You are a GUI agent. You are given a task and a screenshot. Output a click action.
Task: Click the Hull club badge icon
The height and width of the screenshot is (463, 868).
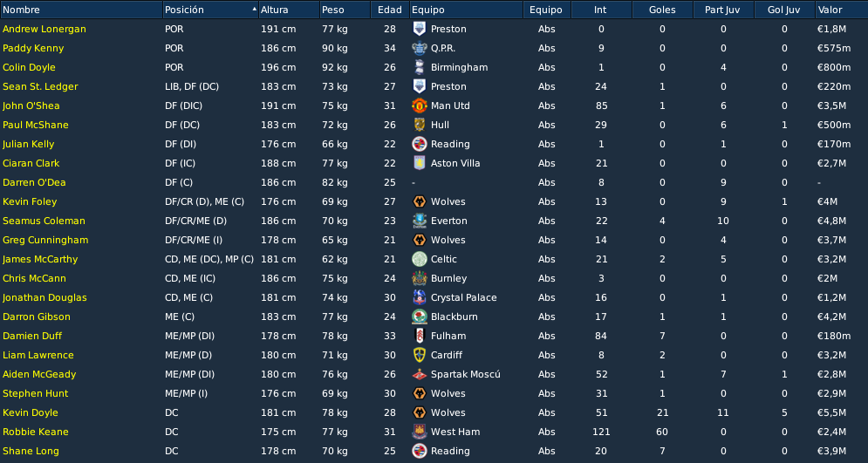pyautogui.click(x=419, y=125)
